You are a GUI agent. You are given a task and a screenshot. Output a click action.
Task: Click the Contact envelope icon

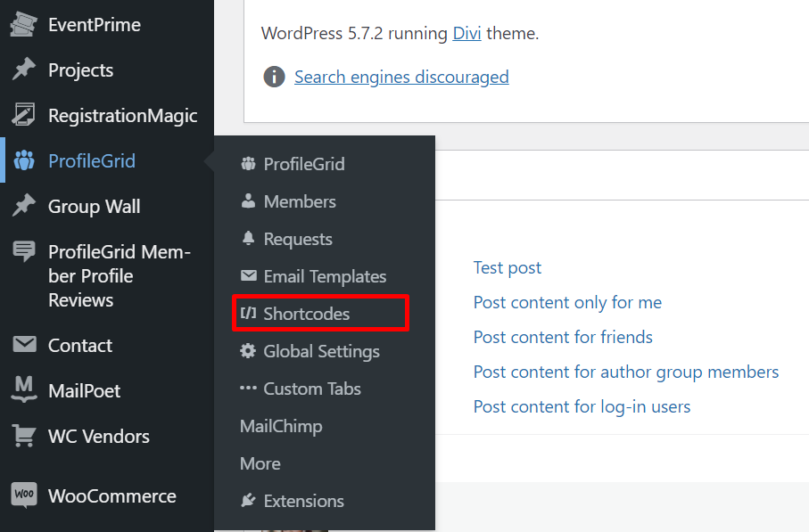(24, 345)
